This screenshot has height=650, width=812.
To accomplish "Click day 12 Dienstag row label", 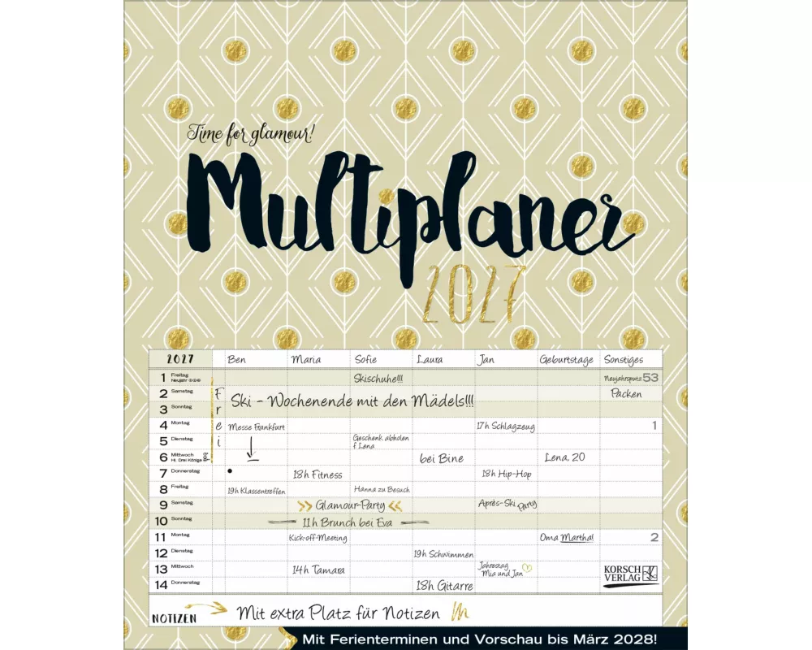I will pyautogui.click(x=174, y=553).
